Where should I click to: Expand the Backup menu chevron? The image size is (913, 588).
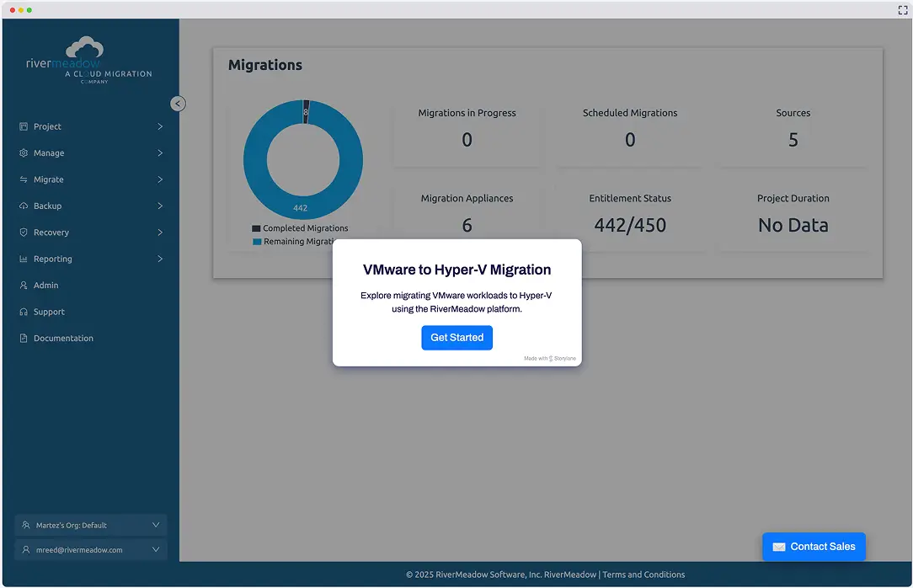tap(160, 206)
